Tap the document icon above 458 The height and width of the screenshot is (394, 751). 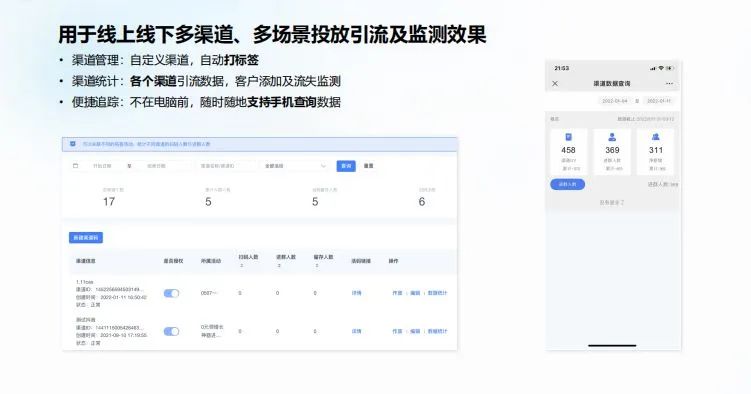click(569, 137)
